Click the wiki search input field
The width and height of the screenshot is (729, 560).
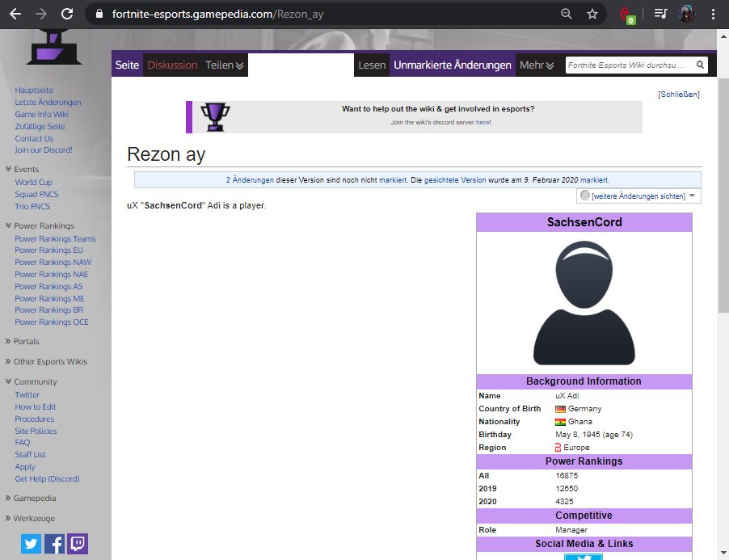(x=630, y=65)
